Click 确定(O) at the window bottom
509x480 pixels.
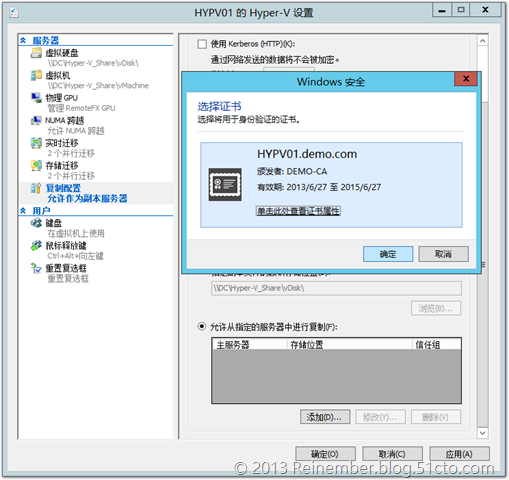(x=325, y=454)
